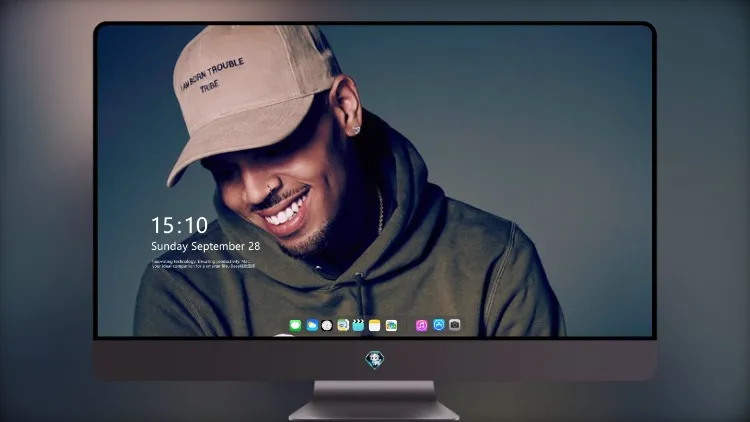Launch the Maps app from dock
This screenshot has height=422, width=750.
point(343,325)
